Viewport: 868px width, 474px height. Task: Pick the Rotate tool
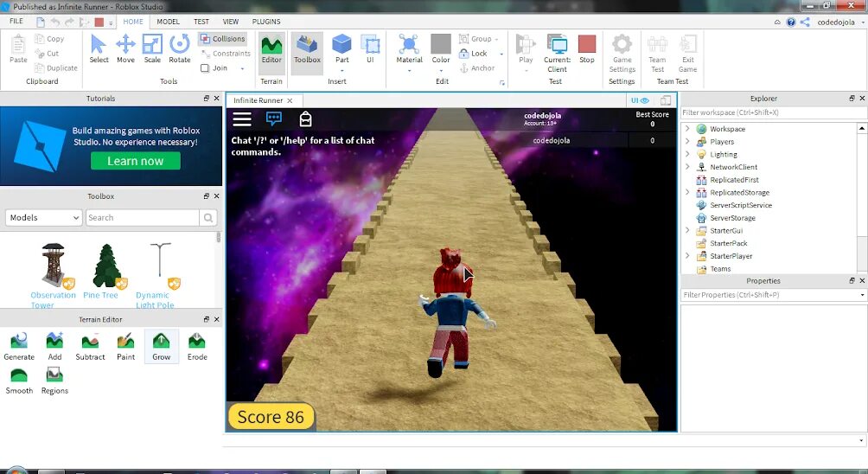click(179, 48)
